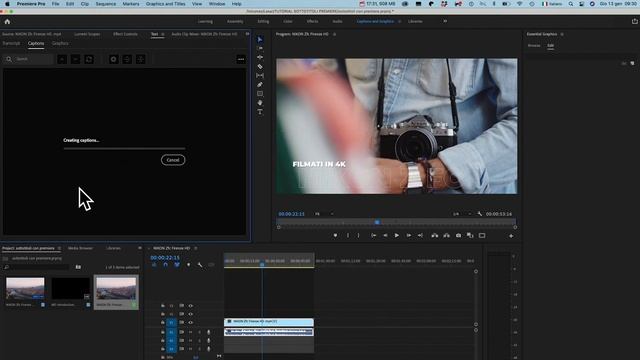Open the Graphics and Titles menu
Viewport: 640px width, 360px height.
coord(165,4)
